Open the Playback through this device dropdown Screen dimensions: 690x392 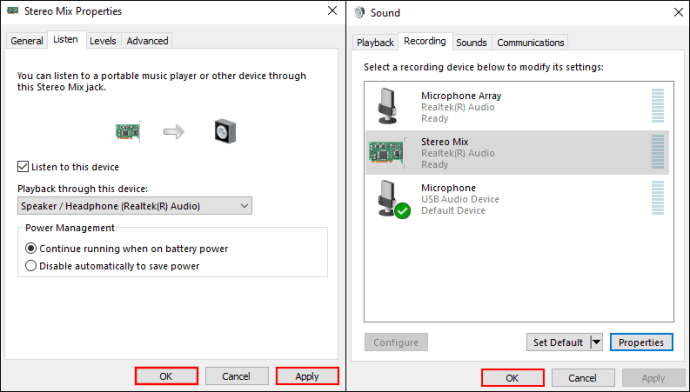[135, 206]
